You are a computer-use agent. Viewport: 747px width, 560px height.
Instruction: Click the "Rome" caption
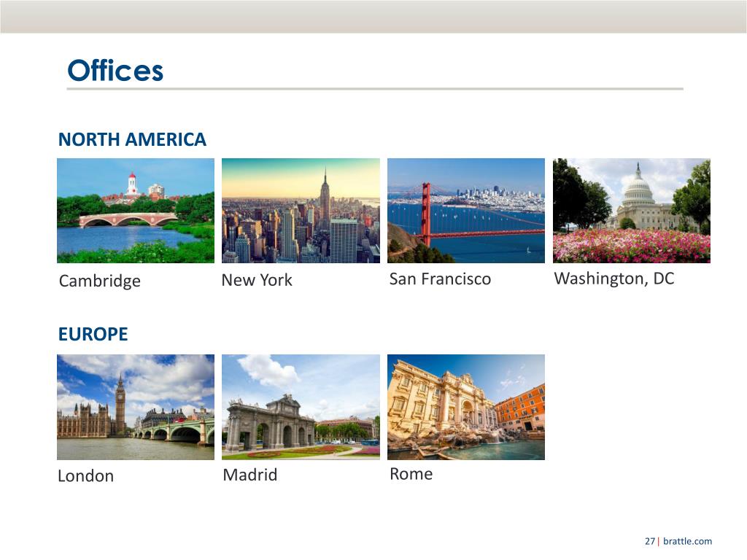411,474
